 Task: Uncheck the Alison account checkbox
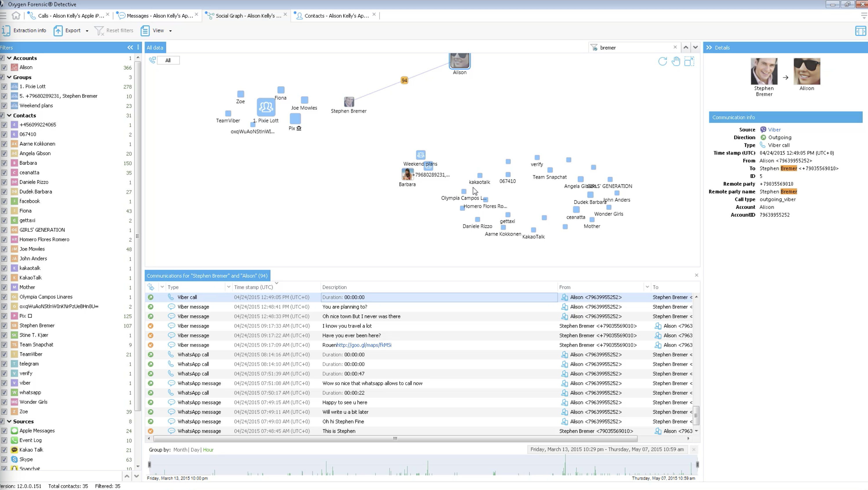[4, 67]
